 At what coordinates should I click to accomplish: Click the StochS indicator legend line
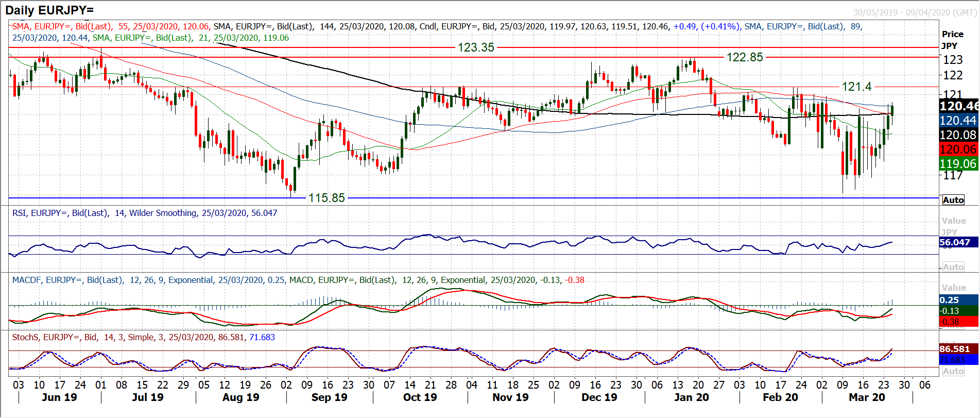pyautogui.click(x=144, y=337)
